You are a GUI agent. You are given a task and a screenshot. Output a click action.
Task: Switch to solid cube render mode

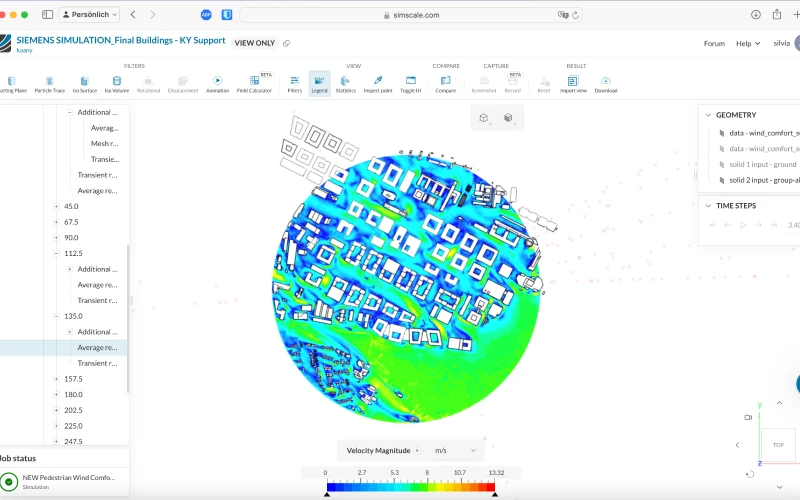[x=508, y=118]
